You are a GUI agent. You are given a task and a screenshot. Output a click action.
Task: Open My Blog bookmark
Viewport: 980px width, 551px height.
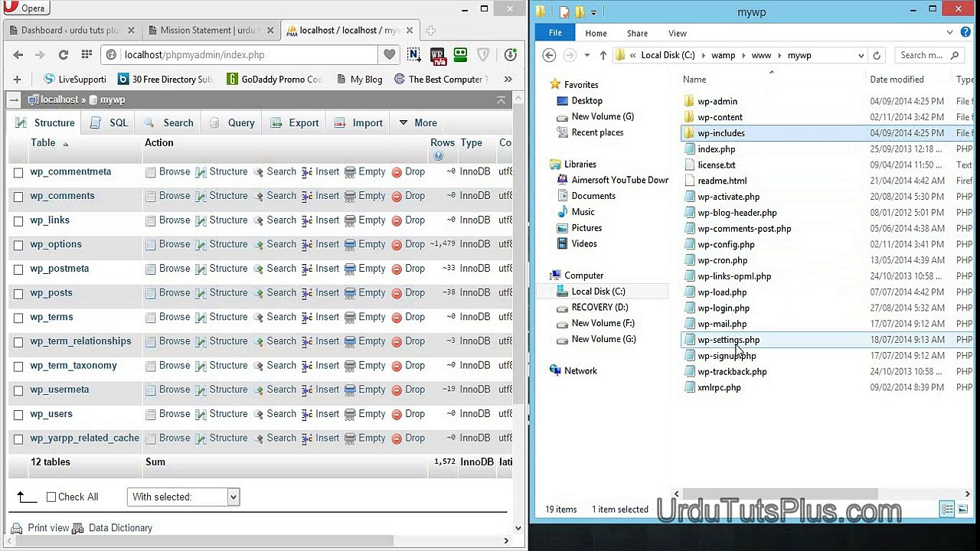coord(358,79)
